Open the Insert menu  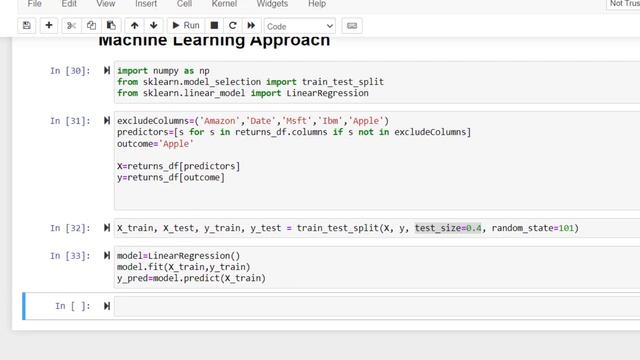tap(146, 4)
